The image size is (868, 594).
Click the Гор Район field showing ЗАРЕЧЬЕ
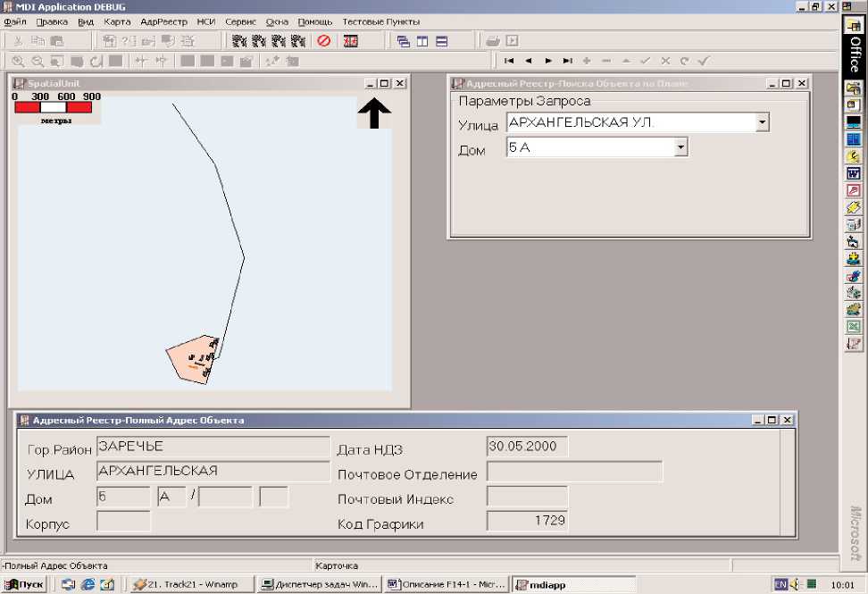point(213,447)
